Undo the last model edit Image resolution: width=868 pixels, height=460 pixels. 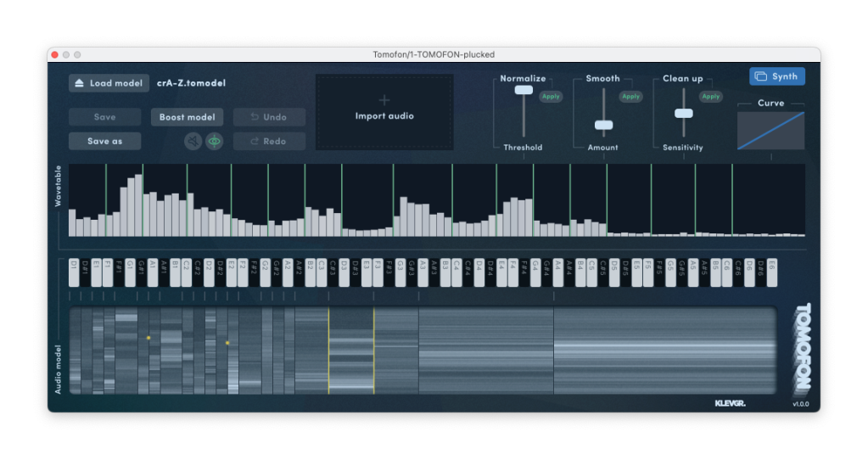[268, 117]
